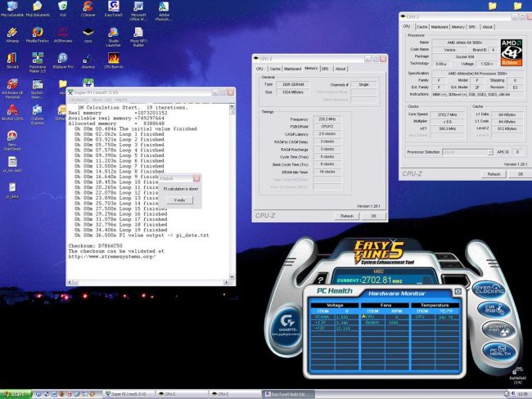Viewport: 532px width, 399px height.
Task: Click Refresh in the CPU-Z processor window
Action: click(494, 174)
